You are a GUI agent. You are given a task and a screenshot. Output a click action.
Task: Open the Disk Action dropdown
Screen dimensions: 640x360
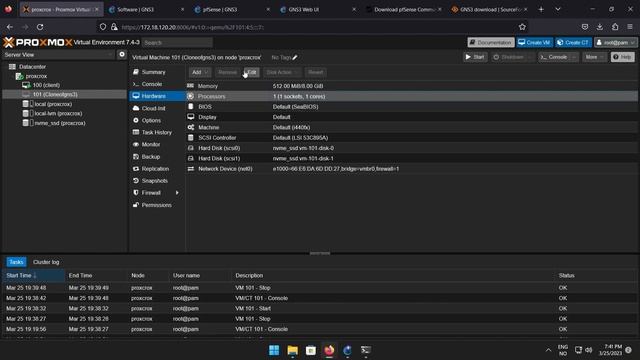tap(282, 72)
